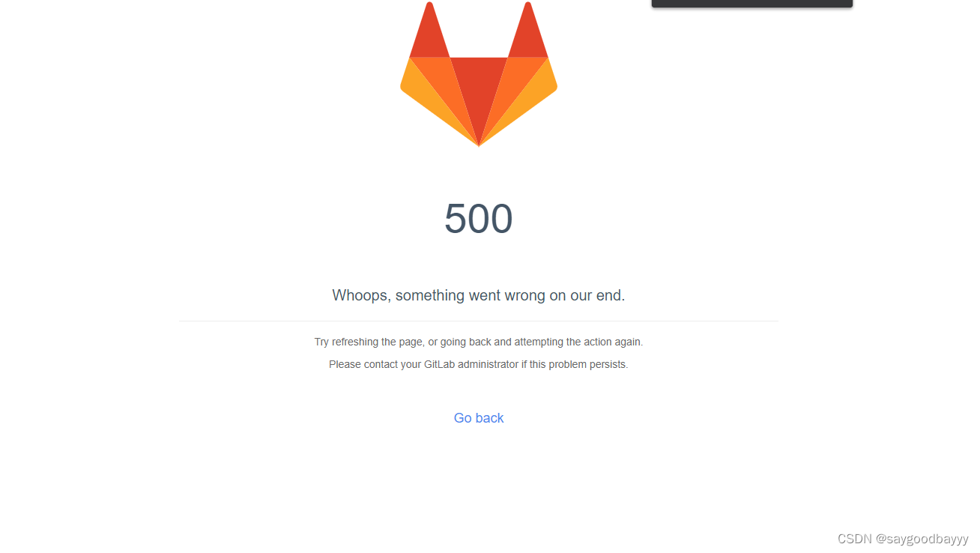Click the dark popup bar at top edge

(x=752, y=4)
